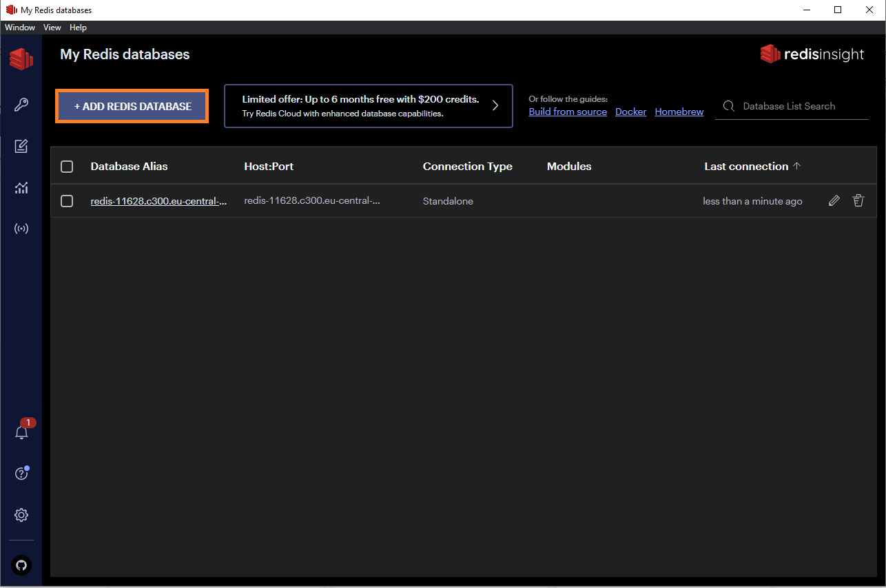Open the GitHub repository icon
This screenshot has height=588, width=886.
21,565
